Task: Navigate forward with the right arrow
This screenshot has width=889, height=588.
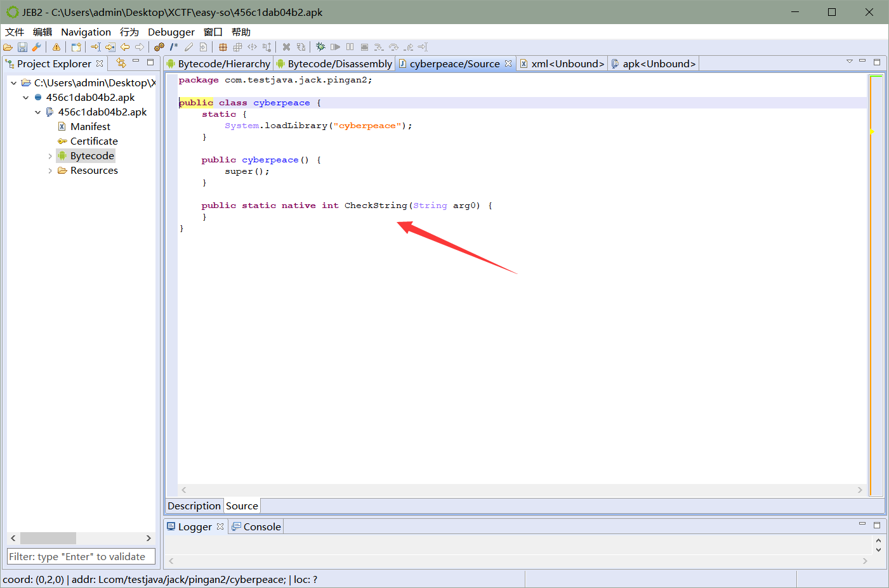Action: click(140, 47)
